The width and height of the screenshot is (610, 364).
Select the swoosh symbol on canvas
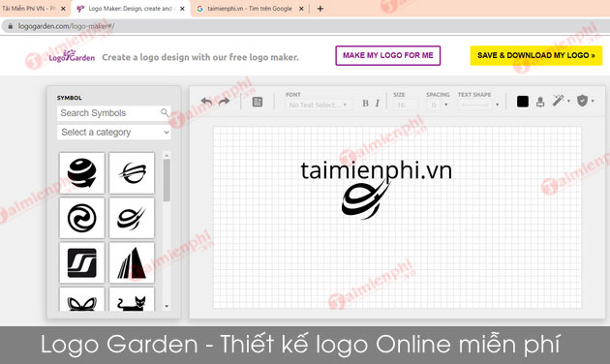coord(365,200)
